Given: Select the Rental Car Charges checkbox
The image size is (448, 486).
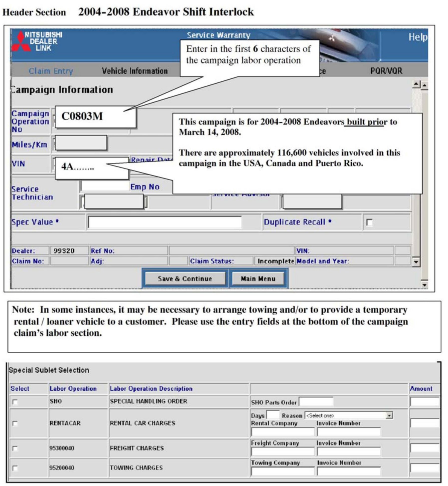Looking at the screenshot, I should pyautogui.click(x=15, y=423).
